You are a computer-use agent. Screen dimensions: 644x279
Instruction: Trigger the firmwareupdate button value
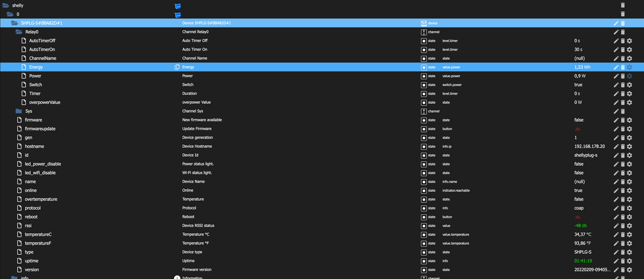pyautogui.click(x=579, y=129)
